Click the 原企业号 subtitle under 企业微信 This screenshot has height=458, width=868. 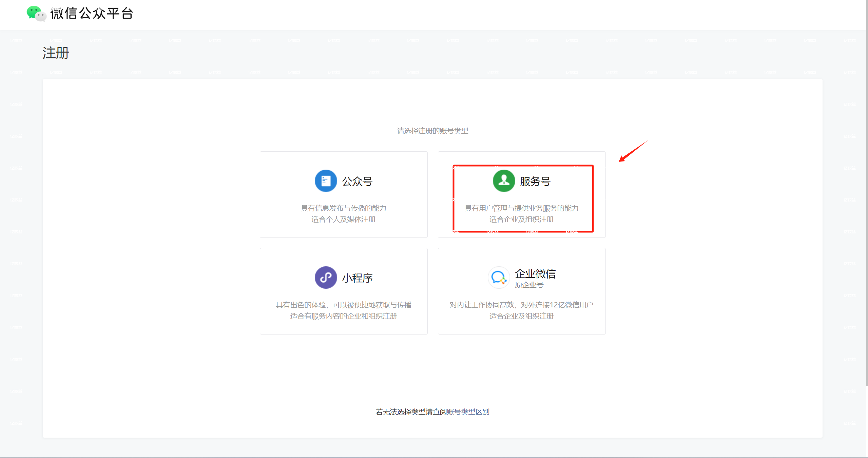click(x=528, y=285)
